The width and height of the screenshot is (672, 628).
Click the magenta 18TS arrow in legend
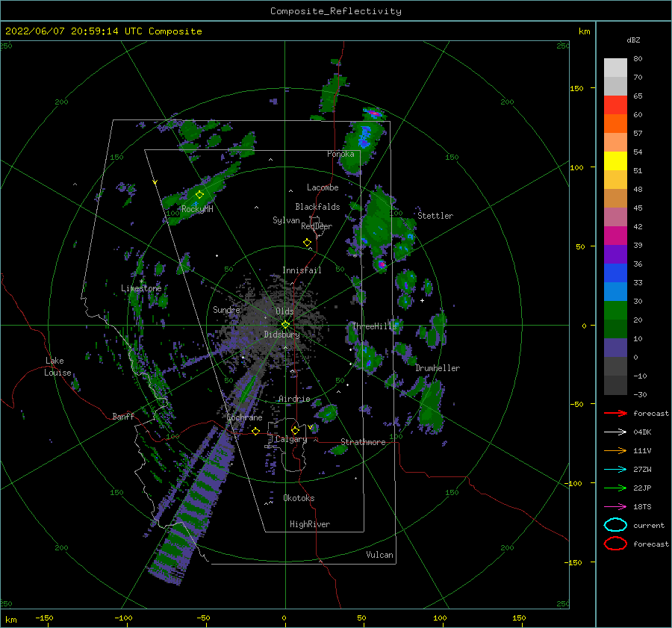(x=615, y=507)
